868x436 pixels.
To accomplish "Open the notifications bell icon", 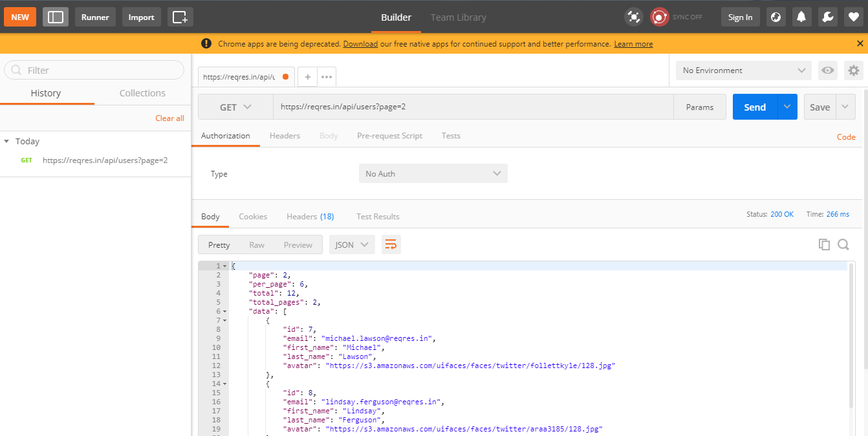I will [x=801, y=17].
